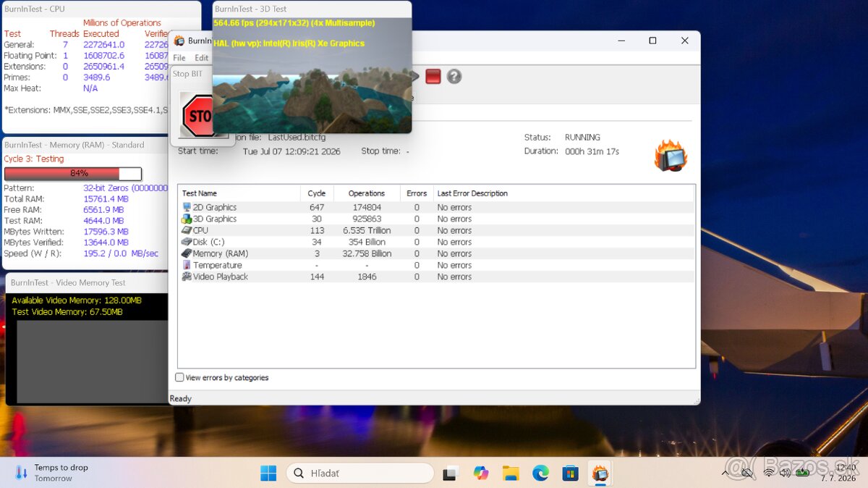The width and height of the screenshot is (868, 488).
Task: Sort results by Test Name column header
Action: coord(239,193)
